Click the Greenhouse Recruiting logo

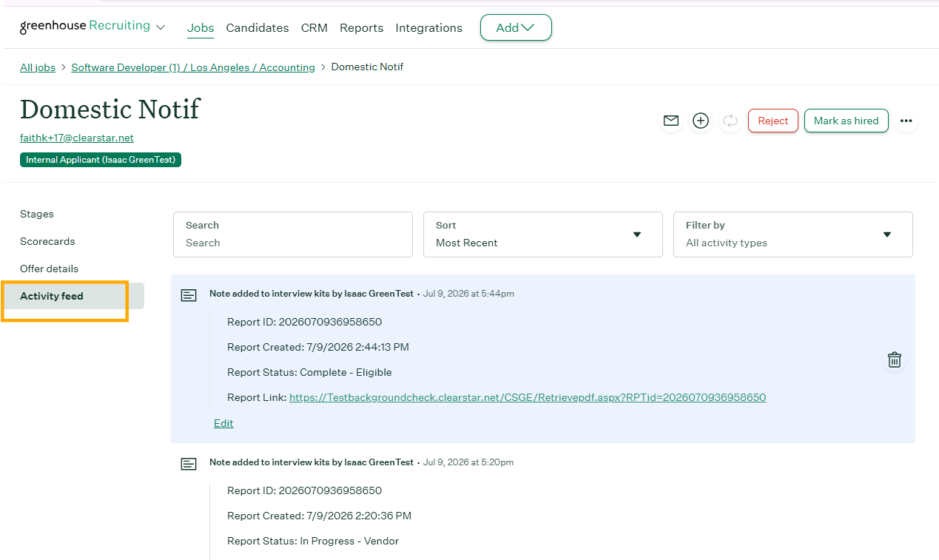pos(85,27)
